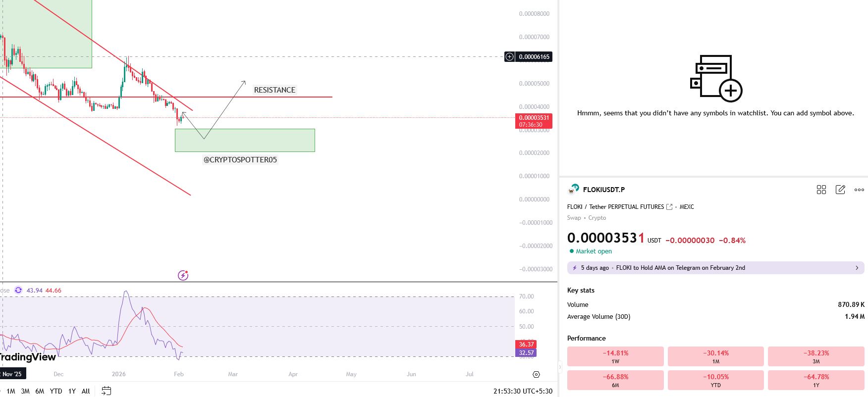Click the Swap category label
This screenshot has height=397, width=868.
coord(574,218)
